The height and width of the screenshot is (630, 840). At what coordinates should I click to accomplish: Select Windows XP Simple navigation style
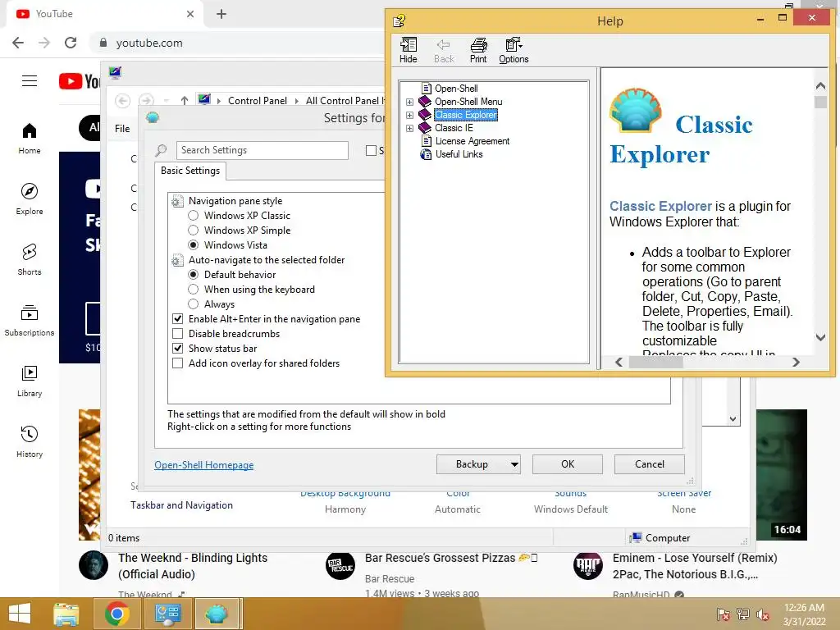tap(194, 231)
